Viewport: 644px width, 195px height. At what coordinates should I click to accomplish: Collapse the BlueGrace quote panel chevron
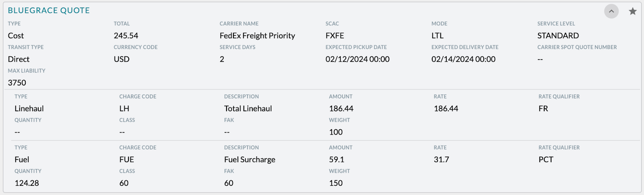click(611, 11)
